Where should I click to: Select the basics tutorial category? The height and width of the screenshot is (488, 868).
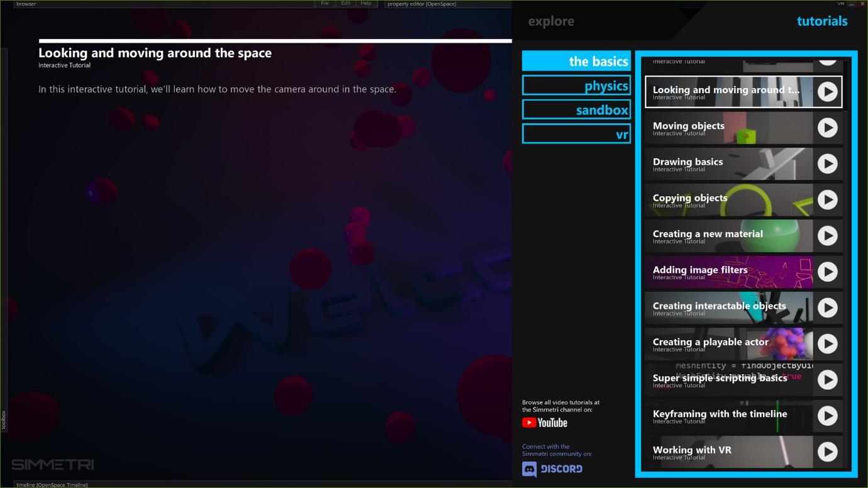[576, 61]
